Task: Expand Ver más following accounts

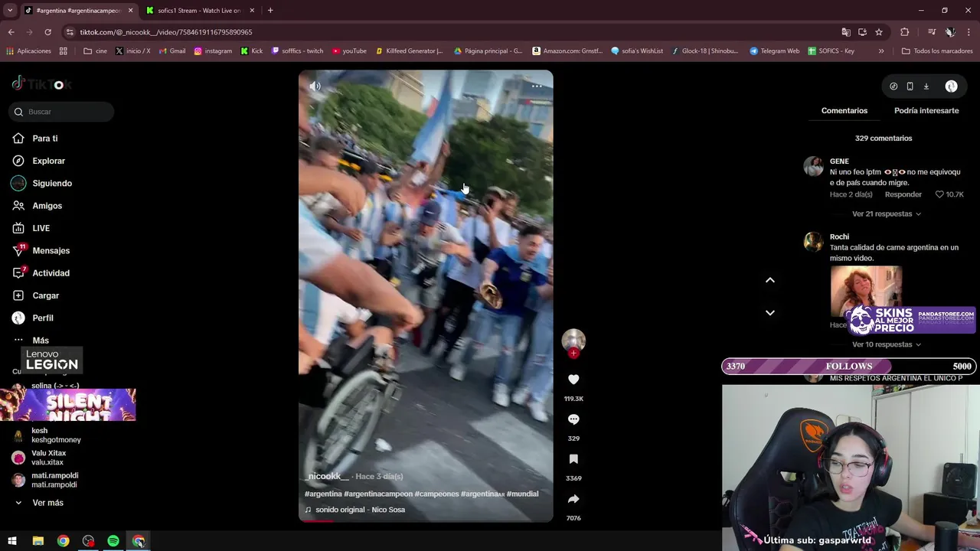Action: 47,503
